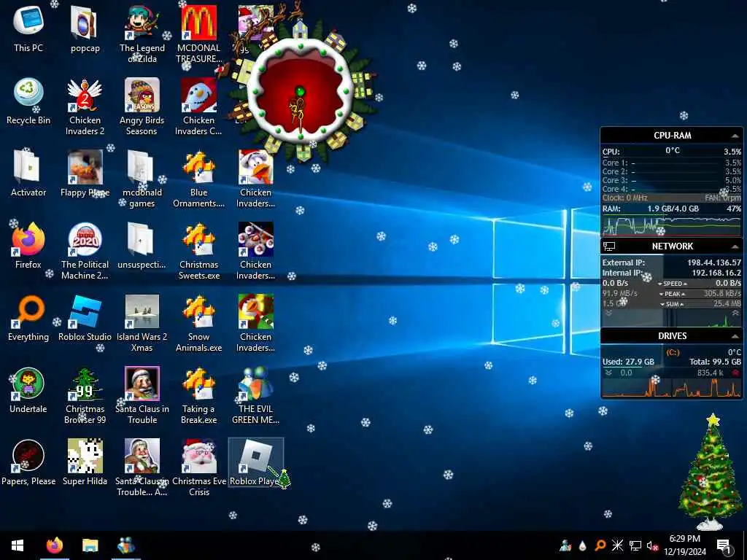Click the muted volume tray icon
The width and height of the screenshot is (747, 560).
(x=652, y=545)
